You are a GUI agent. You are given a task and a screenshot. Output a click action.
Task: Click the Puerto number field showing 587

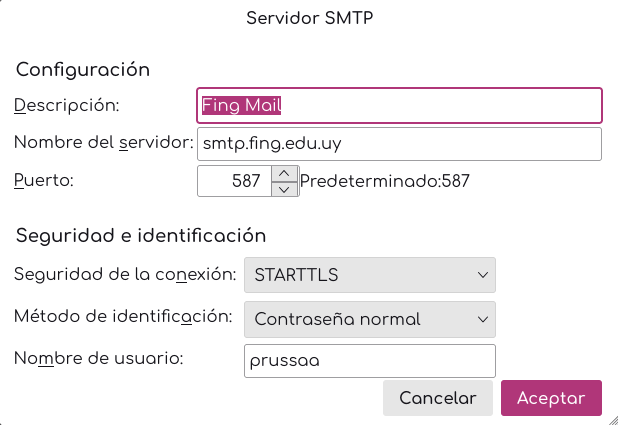point(234,181)
